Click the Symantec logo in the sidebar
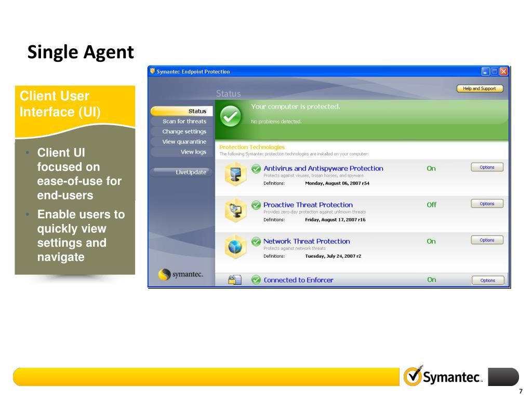Viewport: 532px width, 399px height. [181, 274]
